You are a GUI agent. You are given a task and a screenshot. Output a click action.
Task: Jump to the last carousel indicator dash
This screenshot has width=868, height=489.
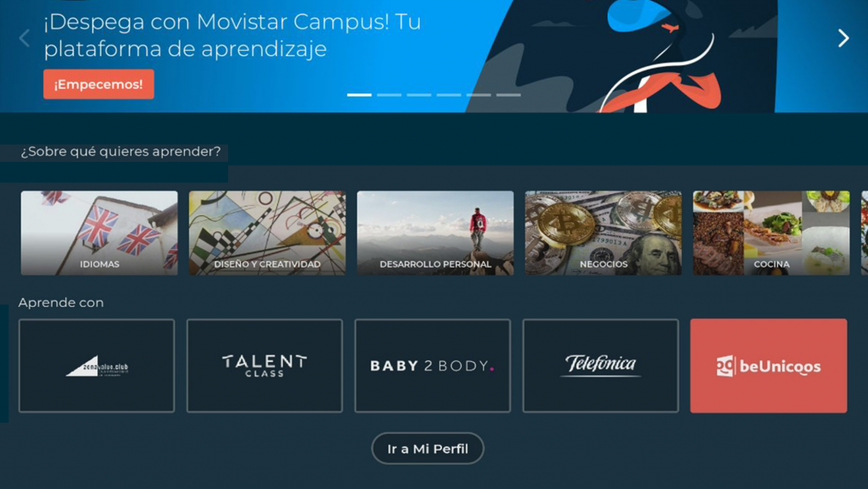click(509, 95)
